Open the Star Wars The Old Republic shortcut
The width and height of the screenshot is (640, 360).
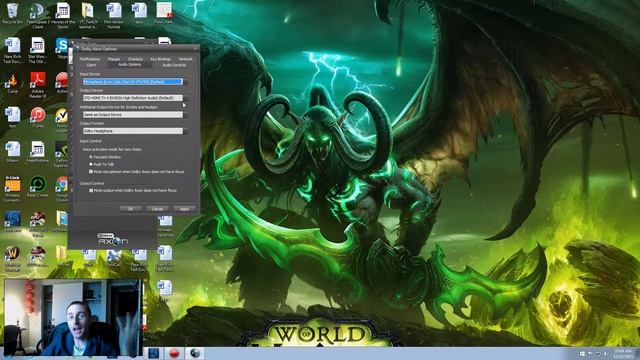pos(38,50)
